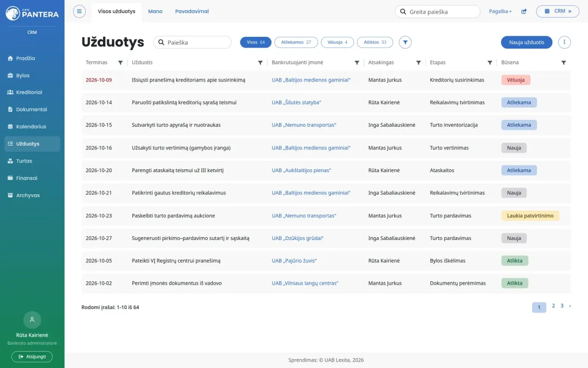This screenshot has width=588, height=368.
Task: Show Atliktos 33 tasks filter
Action: (x=375, y=42)
